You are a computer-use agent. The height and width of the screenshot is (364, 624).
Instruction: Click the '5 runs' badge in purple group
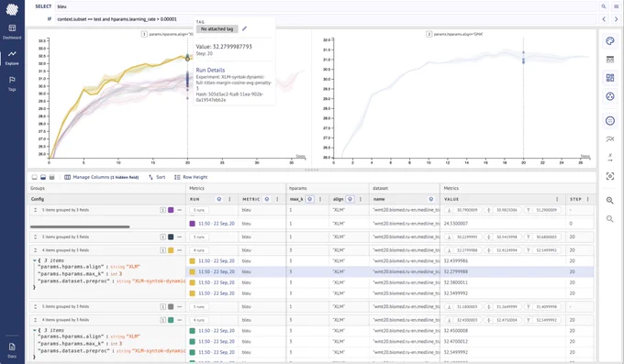tap(199, 210)
